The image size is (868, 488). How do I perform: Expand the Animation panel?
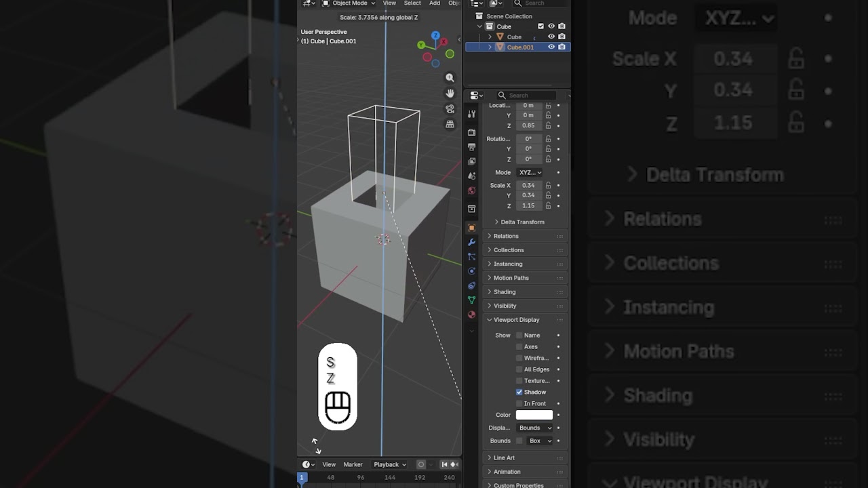click(x=526, y=472)
